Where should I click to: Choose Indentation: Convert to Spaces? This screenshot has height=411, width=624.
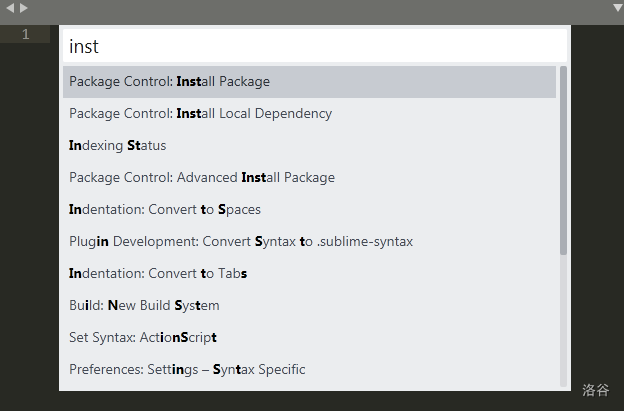tap(309, 210)
